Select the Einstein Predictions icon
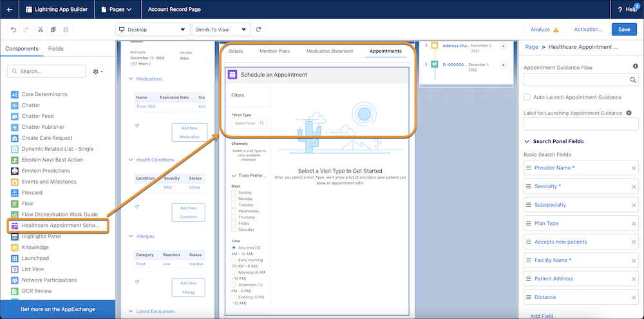This screenshot has height=319, width=644. click(15, 171)
